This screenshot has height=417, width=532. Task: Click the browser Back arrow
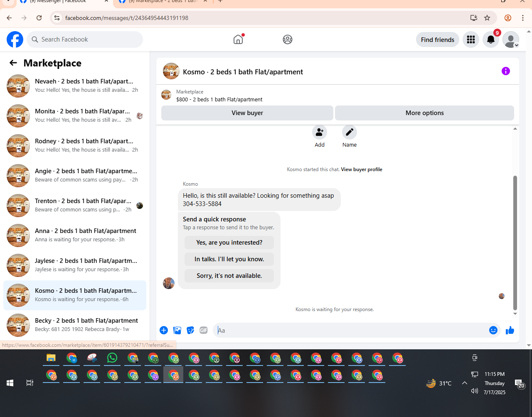9,18
